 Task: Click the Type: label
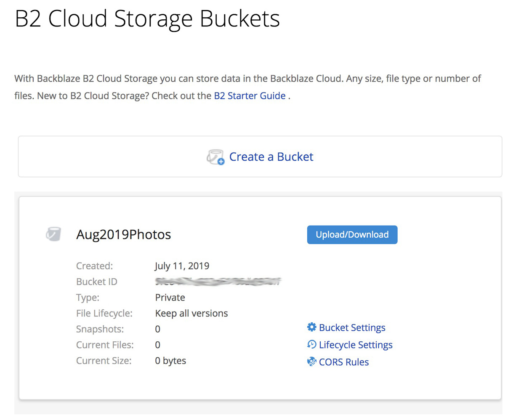tap(88, 298)
